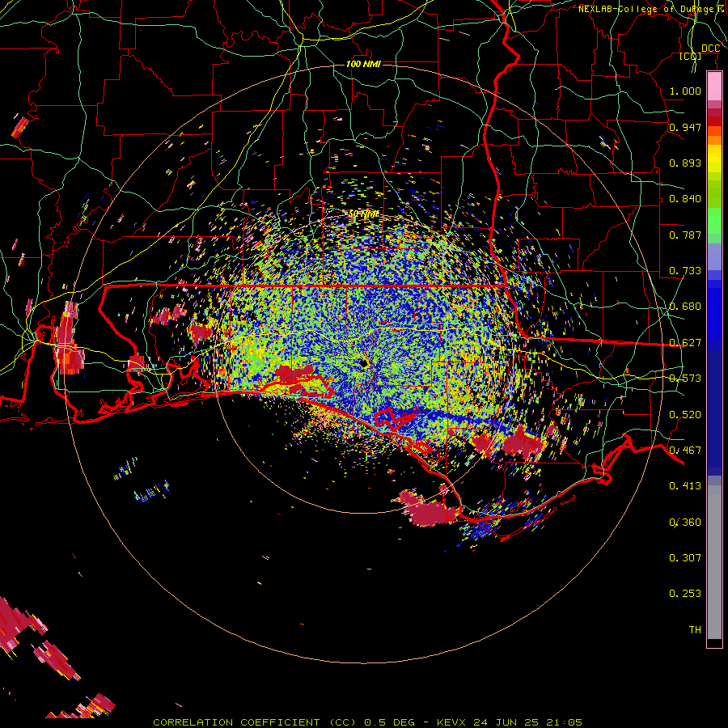Click the 0.520 scale value
Screen dimensions: 728x728
click(685, 415)
